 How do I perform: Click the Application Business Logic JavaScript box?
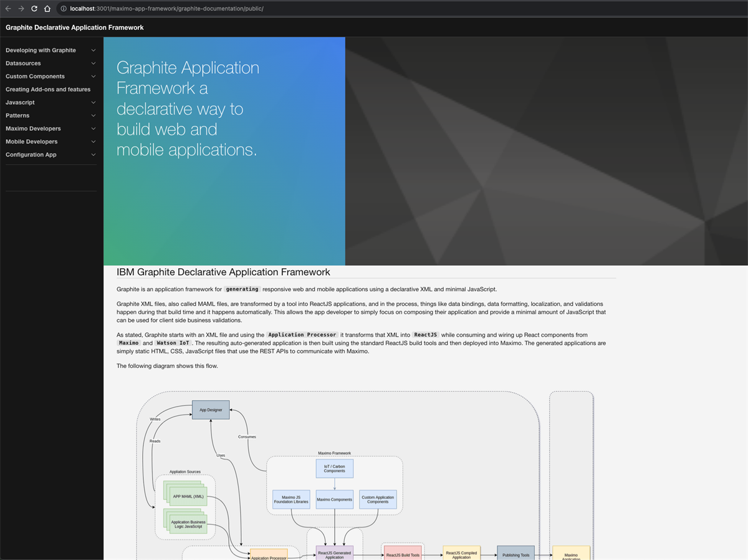tap(188, 524)
